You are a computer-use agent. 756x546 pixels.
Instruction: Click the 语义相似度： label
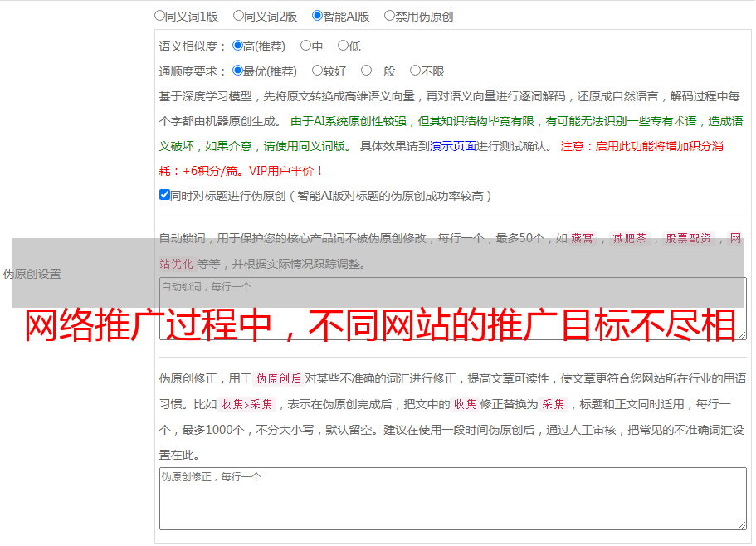click(193, 46)
